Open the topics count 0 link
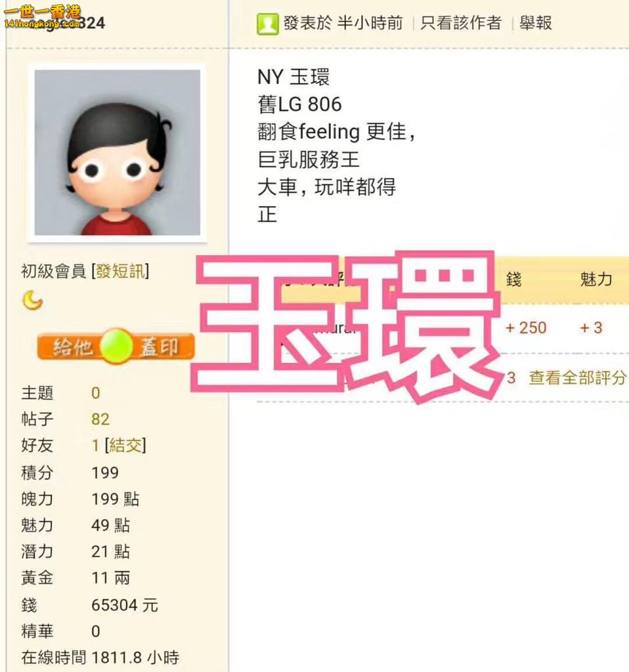This screenshot has width=629, height=672. pyautogui.click(x=96, y=393)
